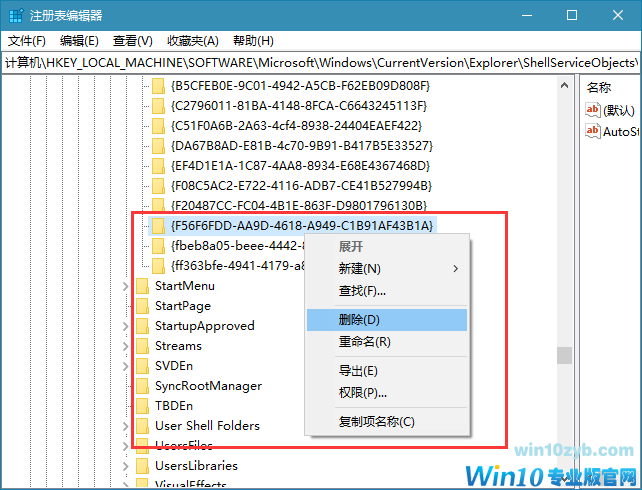The image size is (642, 490).
Task: Select 导出(E) in context menu
Action: pos(387,371)
